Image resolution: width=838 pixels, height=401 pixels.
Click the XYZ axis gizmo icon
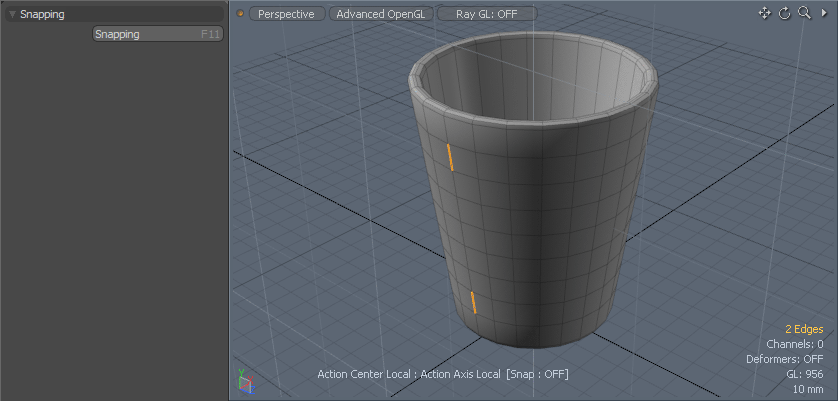(x=246, y=382)
